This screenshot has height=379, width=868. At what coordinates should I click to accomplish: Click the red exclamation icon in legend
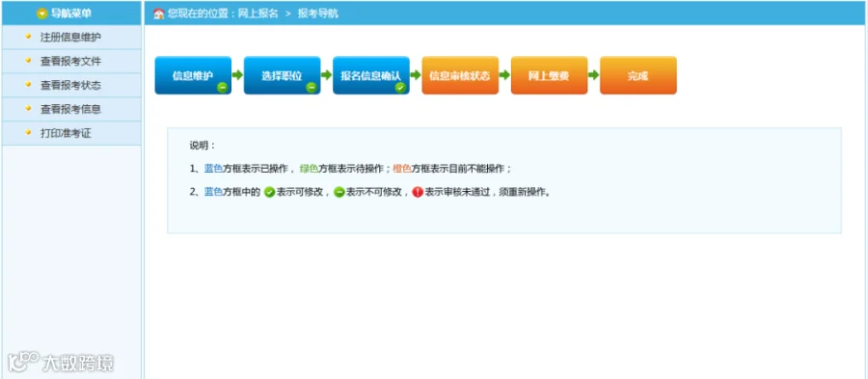coord(418,193)
